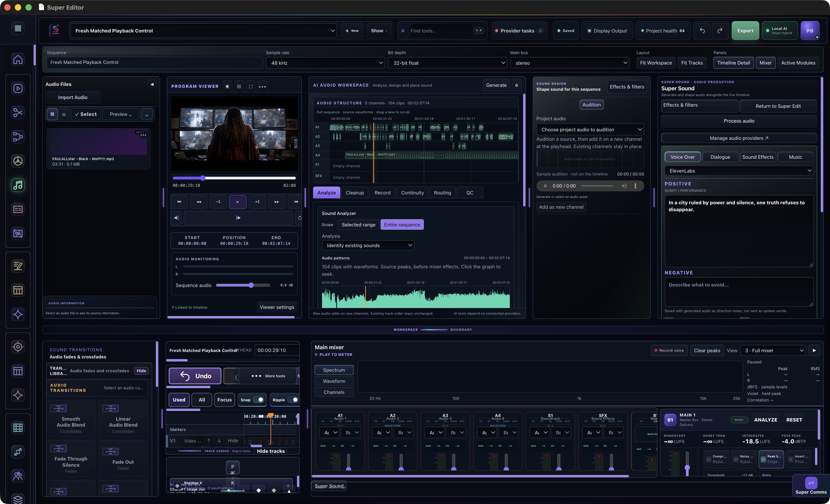830x504 pixels.
Task: Open the Bit depth 32-bit float dropdown
Action: 447,63
